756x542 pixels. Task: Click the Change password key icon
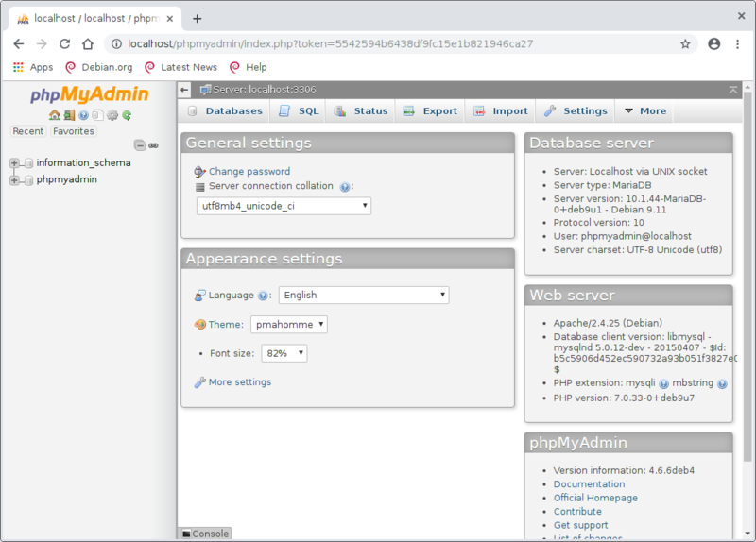point(199,172)
